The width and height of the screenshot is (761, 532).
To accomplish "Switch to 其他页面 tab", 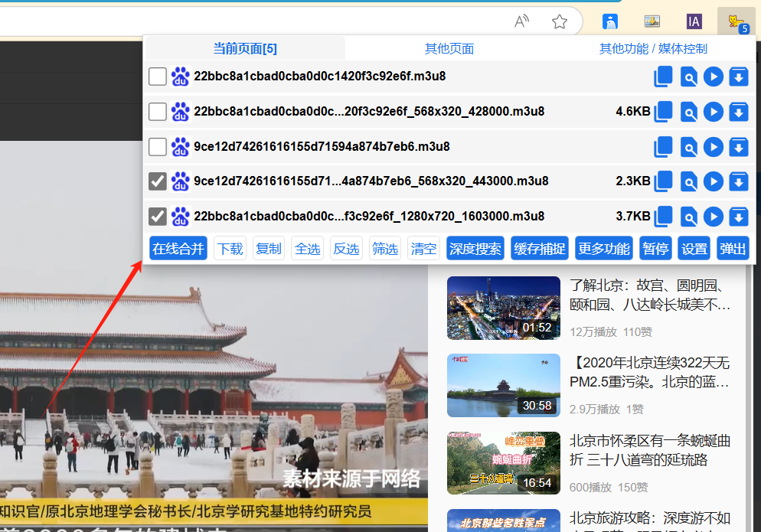I will pos(449,48).
